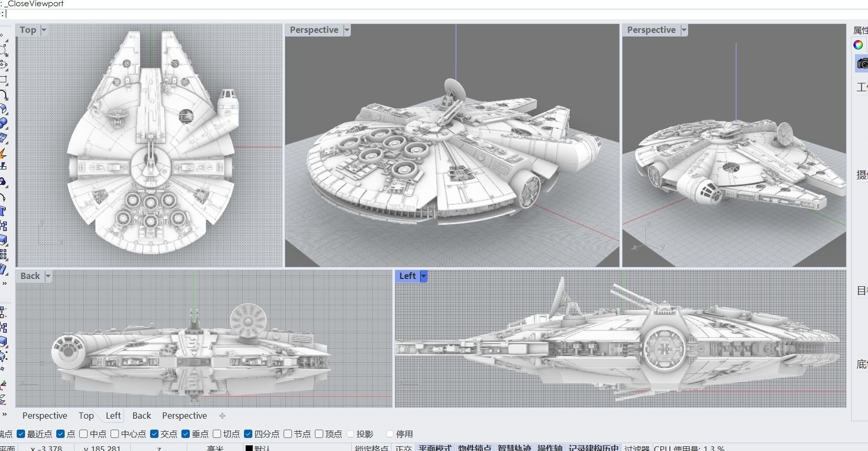
Task: Toggle 智慧轨迹 in the status bar
Action: click(515, 448)
